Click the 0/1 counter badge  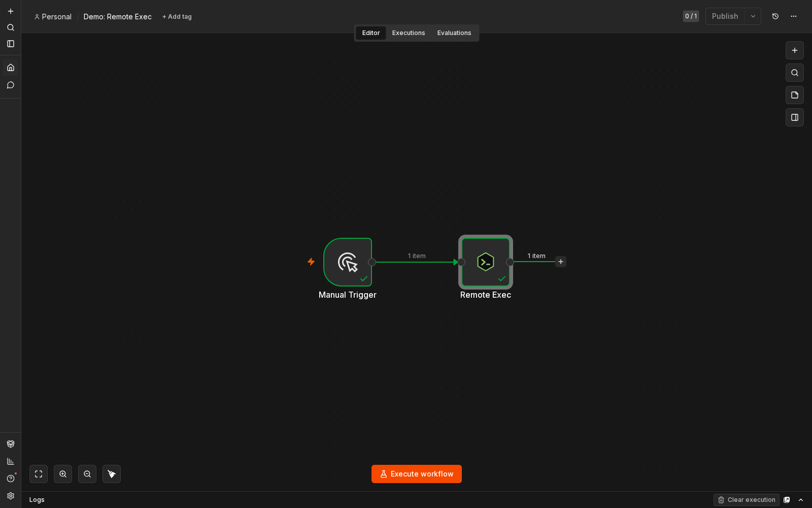pyautogui.click(x=691, y=16)
